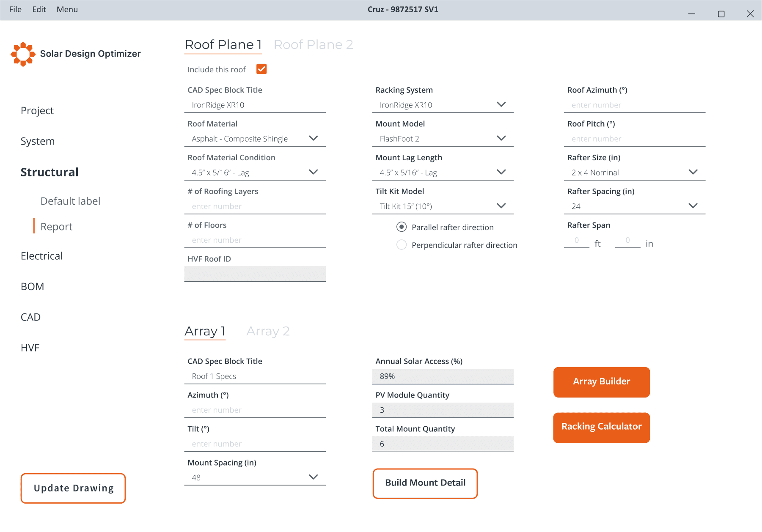The height and width of the screenshot is (532, 762).
Task: Minimize the Cruz window
Action: coord(691,14)
